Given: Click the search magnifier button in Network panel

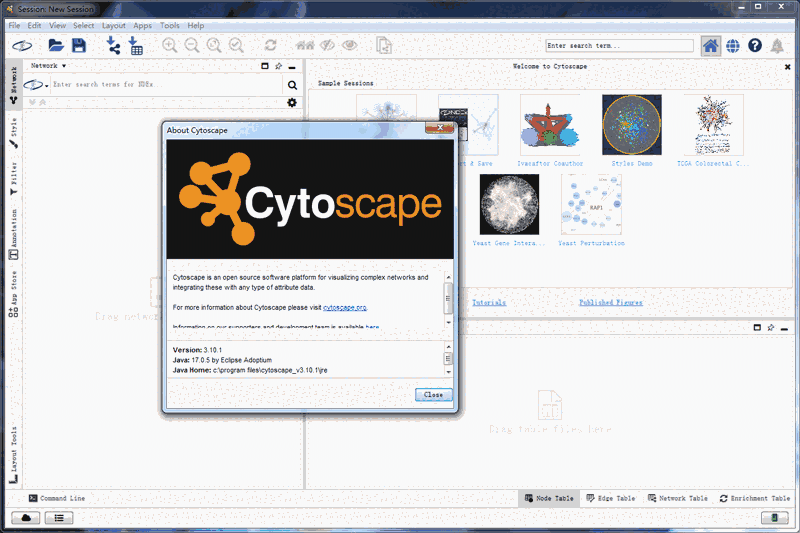Looking at the screenshot, I should pyautogui.click(x=292, y=85).
